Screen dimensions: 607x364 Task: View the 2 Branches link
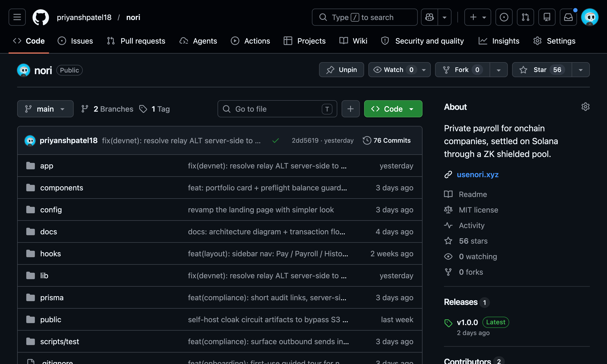(107, 109)
